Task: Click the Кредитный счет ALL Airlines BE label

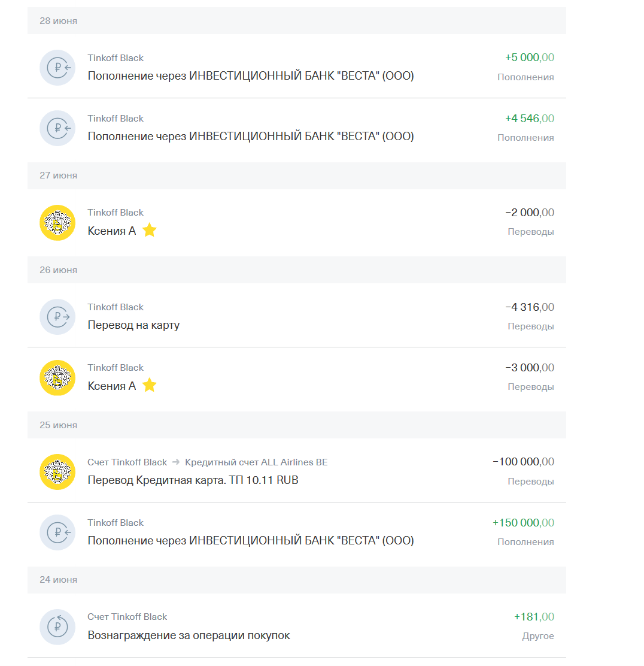Action: pyautogui.click(x=256, y=462)
